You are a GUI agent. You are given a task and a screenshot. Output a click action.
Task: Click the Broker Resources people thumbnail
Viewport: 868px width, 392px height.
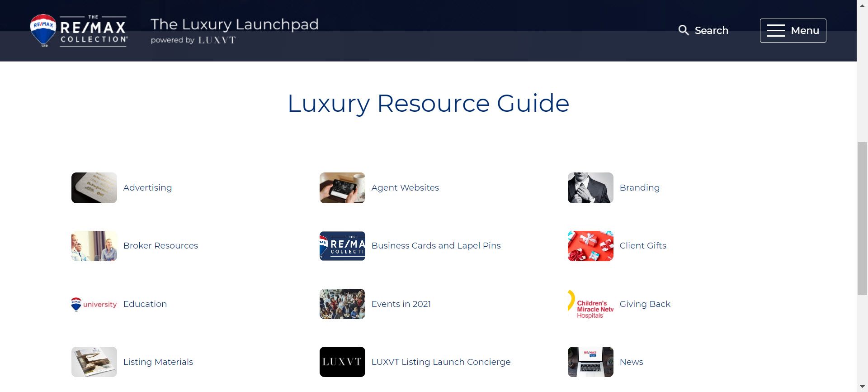click(94, 246)
